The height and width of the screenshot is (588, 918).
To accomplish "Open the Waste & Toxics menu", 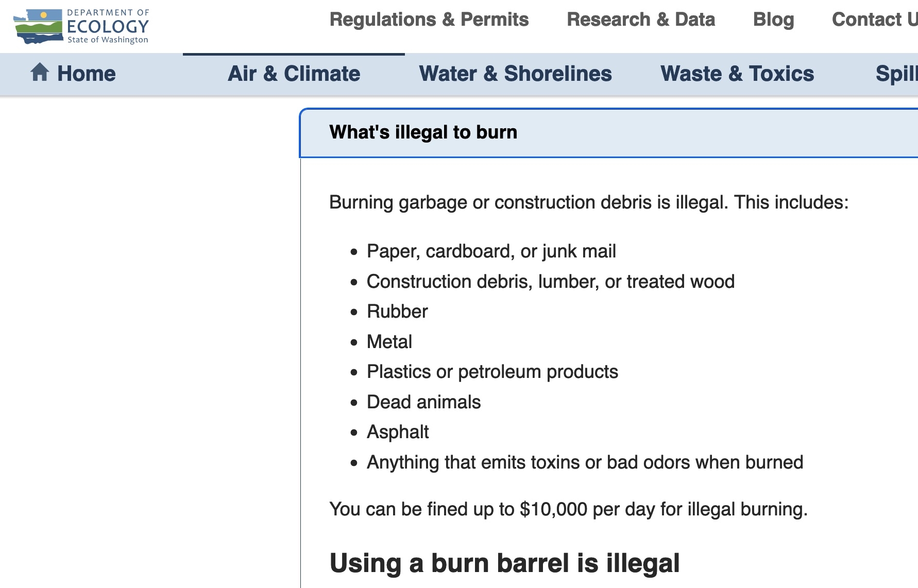I will pos(737,74).
